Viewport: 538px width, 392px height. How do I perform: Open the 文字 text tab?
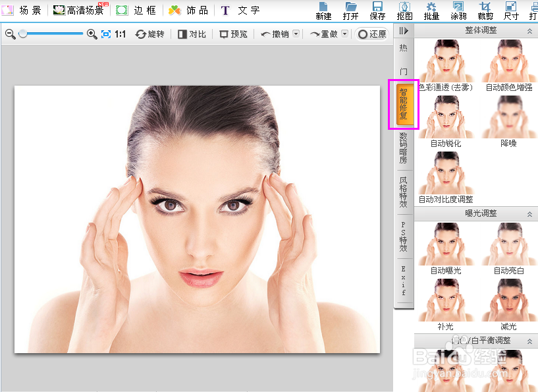point(240,11)
